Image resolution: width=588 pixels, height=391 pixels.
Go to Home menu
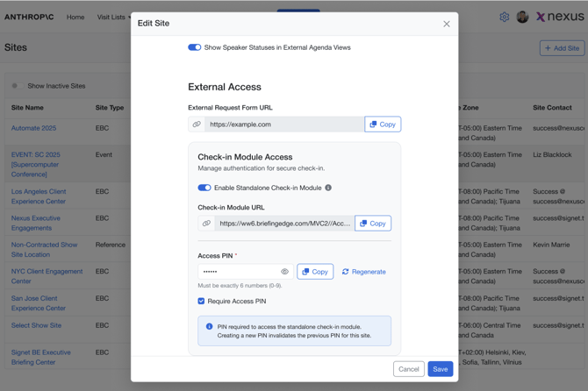pyautogui.click(x=75, y=17)
